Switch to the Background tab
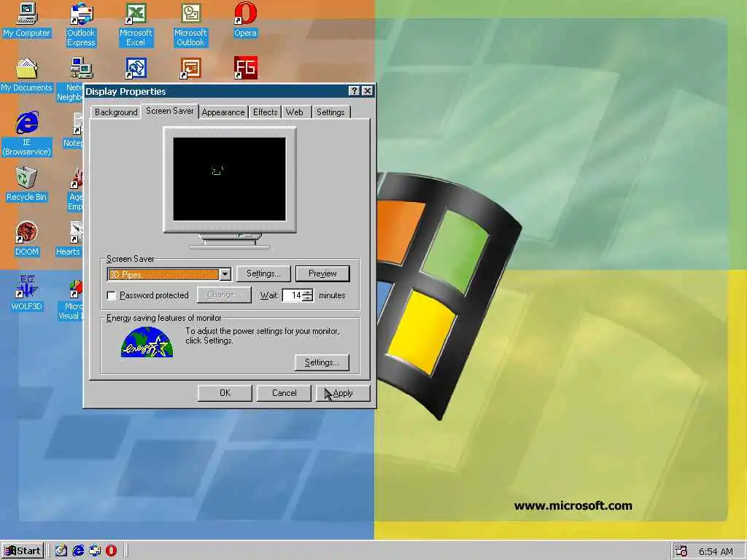This screenshot has width=747, height=560. 116,112
